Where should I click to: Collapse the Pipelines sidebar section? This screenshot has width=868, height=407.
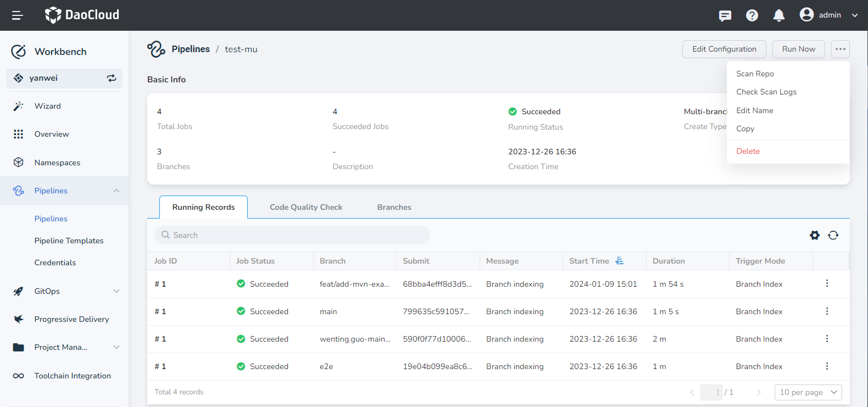tap(116, 191)
